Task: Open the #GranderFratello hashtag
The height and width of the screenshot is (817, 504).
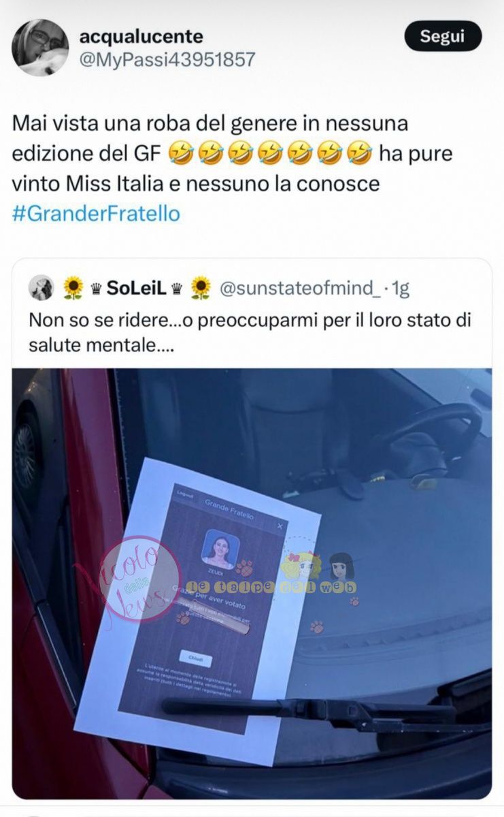Action: (97, 214)
